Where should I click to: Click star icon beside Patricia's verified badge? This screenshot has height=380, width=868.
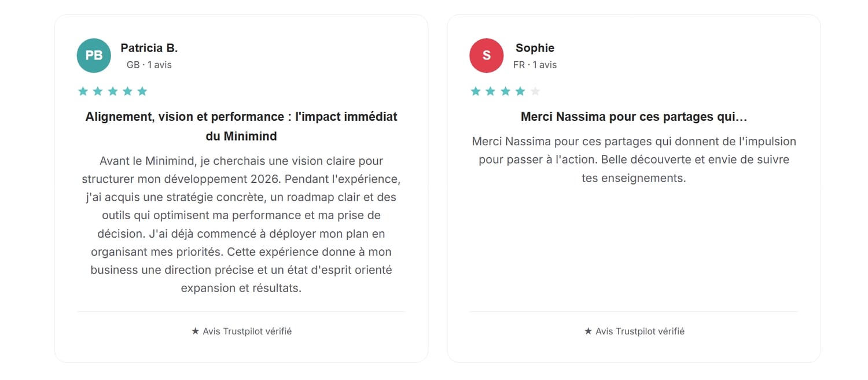point(195,331)
